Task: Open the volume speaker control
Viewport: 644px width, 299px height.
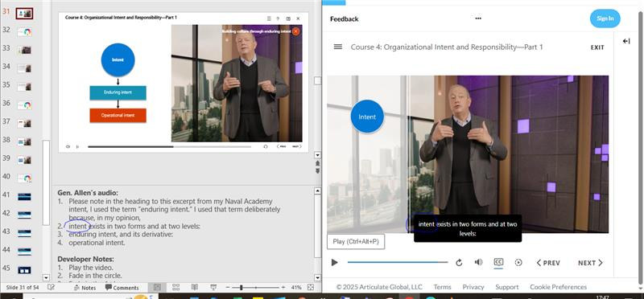Action: pyautogui.click(x=478, y=262)
